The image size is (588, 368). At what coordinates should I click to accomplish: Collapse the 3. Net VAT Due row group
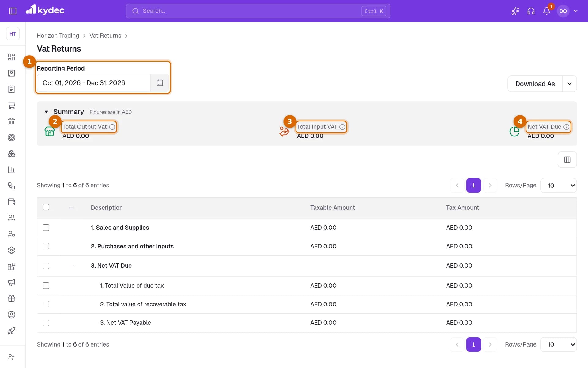tap(71, 266)
